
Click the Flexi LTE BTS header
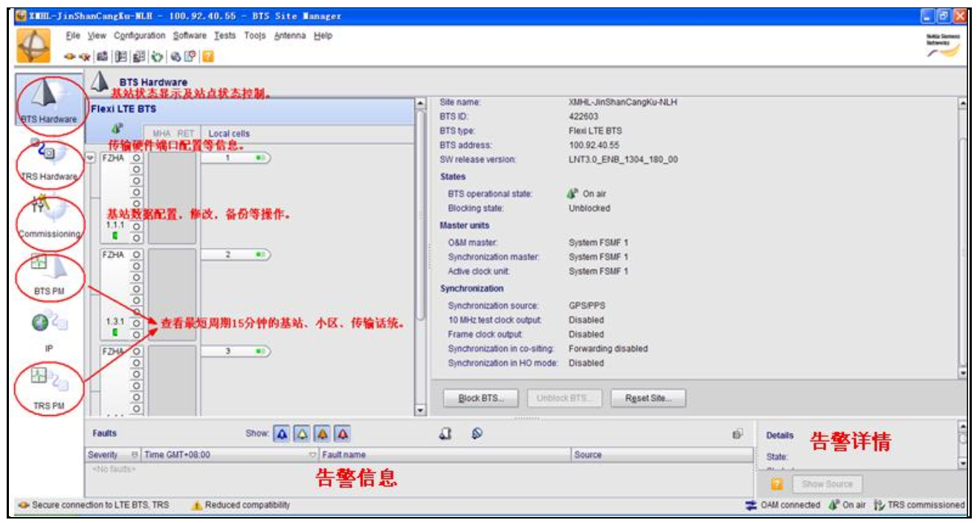pyautogui.click(x=249, y=109)
